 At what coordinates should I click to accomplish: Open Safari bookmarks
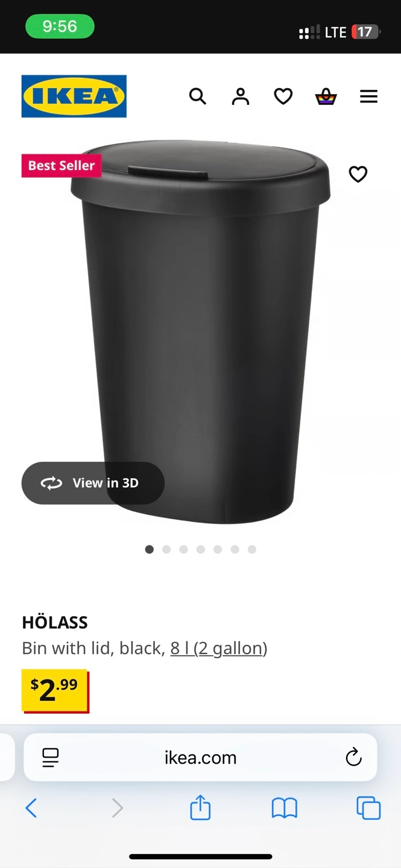click(x=285, y=808)
